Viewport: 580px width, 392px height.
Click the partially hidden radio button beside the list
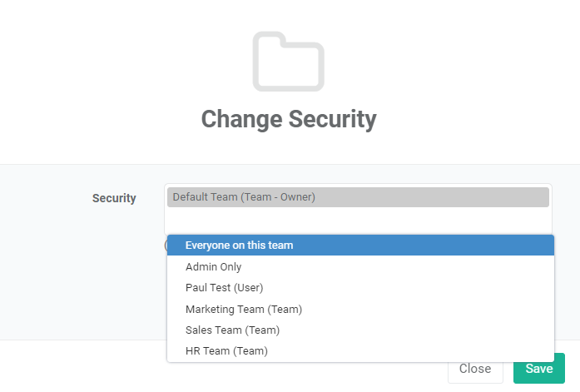pyautogui.click(x=166, y=246)
